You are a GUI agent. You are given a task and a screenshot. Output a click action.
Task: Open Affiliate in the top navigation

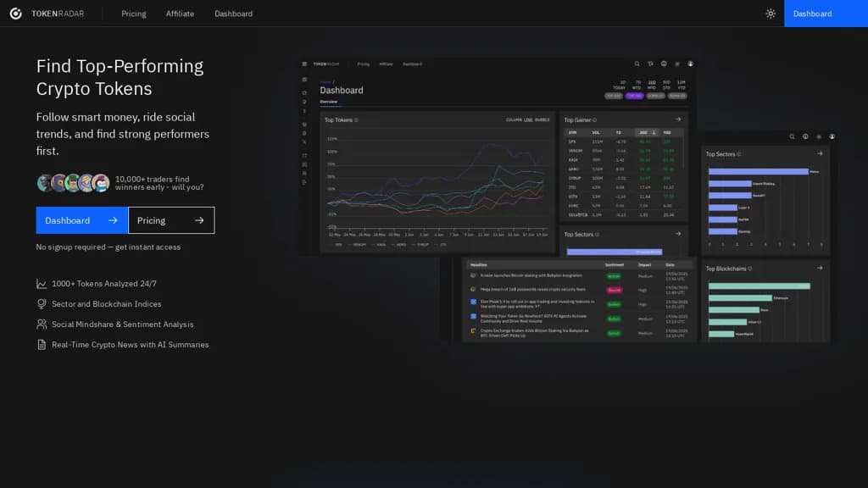(180, 14)
